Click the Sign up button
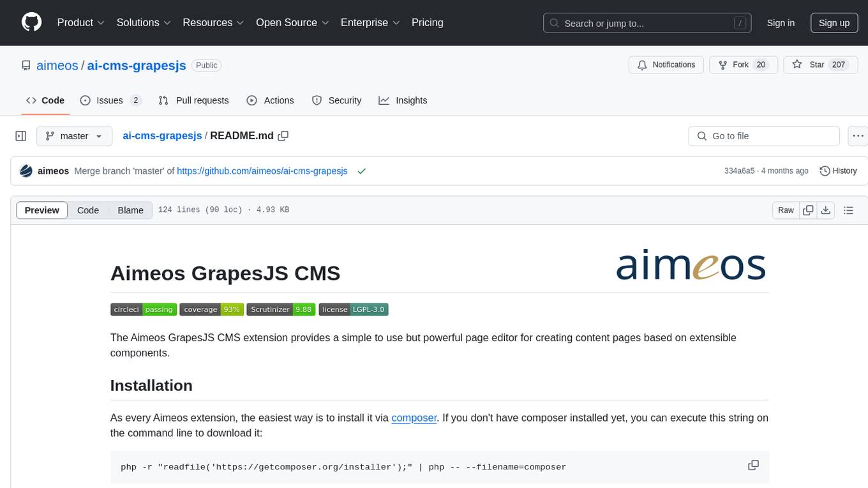Image resolution: width=868 pixels, height=488 pixels. coord(834,22)
